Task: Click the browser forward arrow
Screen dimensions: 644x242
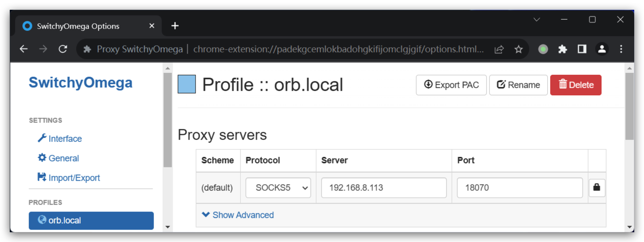Action: coord(43,49)
